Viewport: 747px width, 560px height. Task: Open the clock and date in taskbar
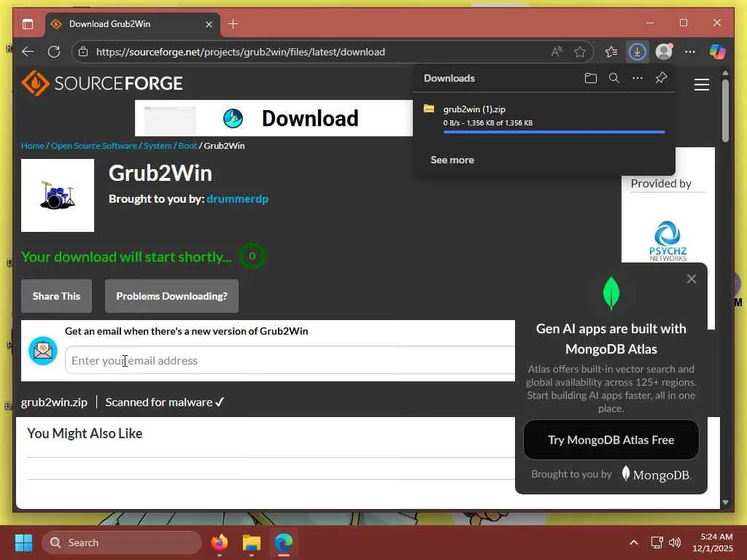pos(712,542)
